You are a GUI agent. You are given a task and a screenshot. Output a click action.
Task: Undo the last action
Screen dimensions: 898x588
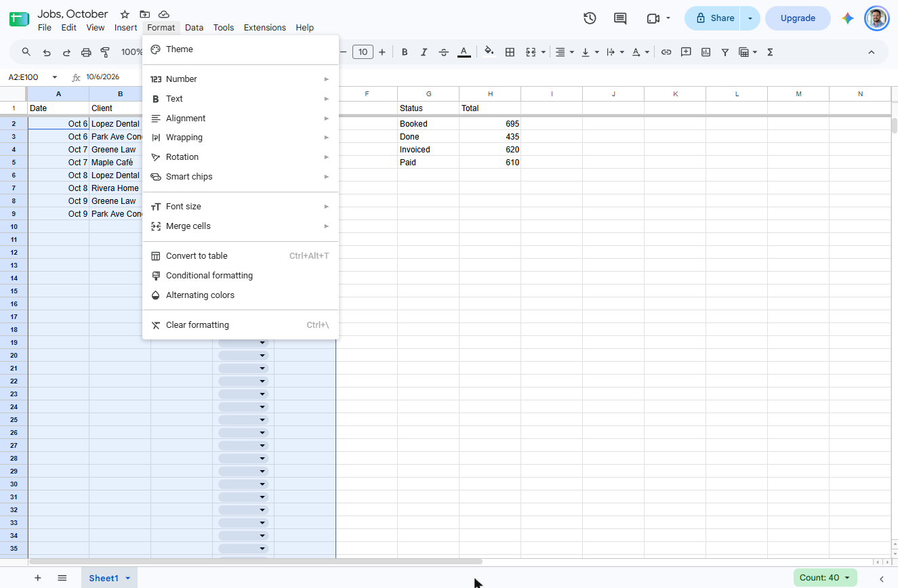47,52
